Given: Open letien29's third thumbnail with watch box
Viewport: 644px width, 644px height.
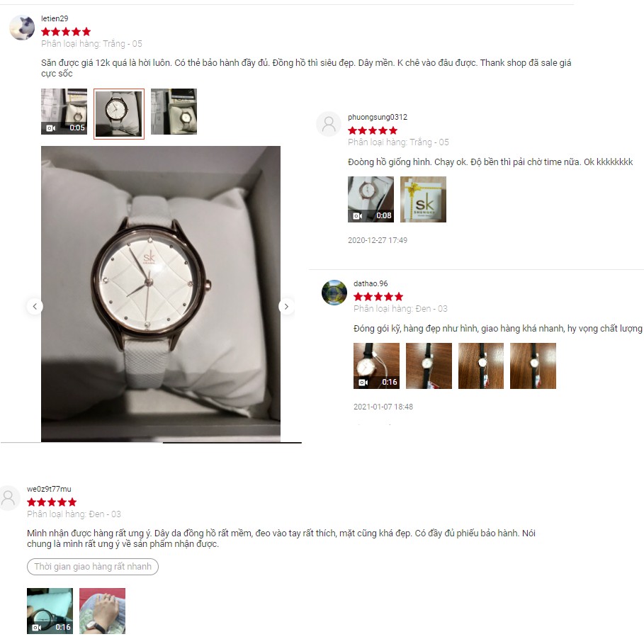Looking at the screenshot, I should click(174, 111).
